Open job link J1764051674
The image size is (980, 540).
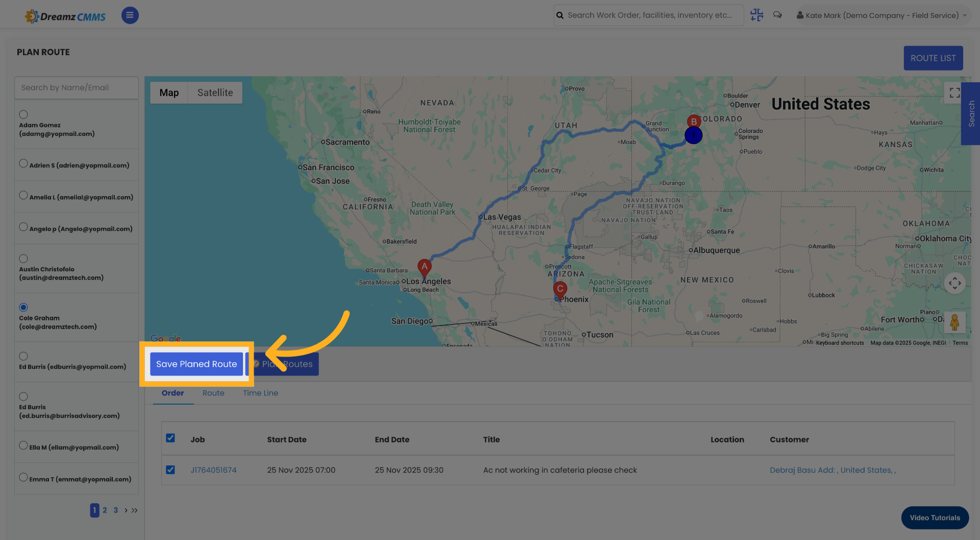(213, 469)
